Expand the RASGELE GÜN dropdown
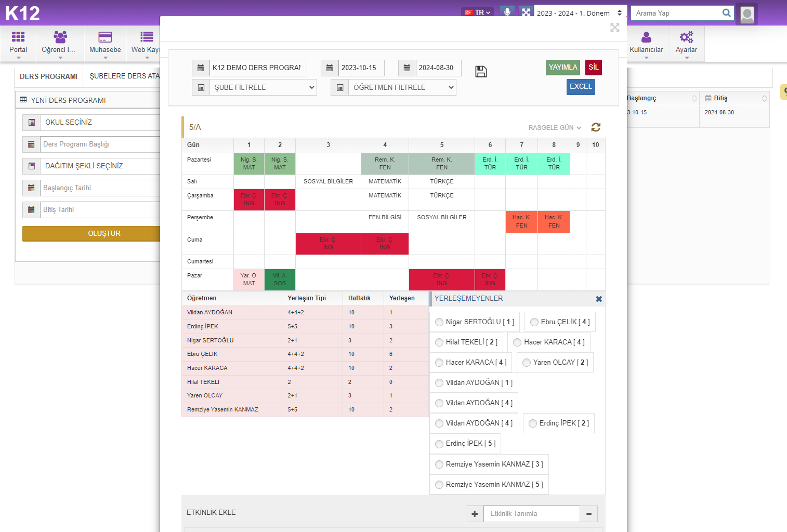The image size is (787, 532). click(x=555, y=128)
